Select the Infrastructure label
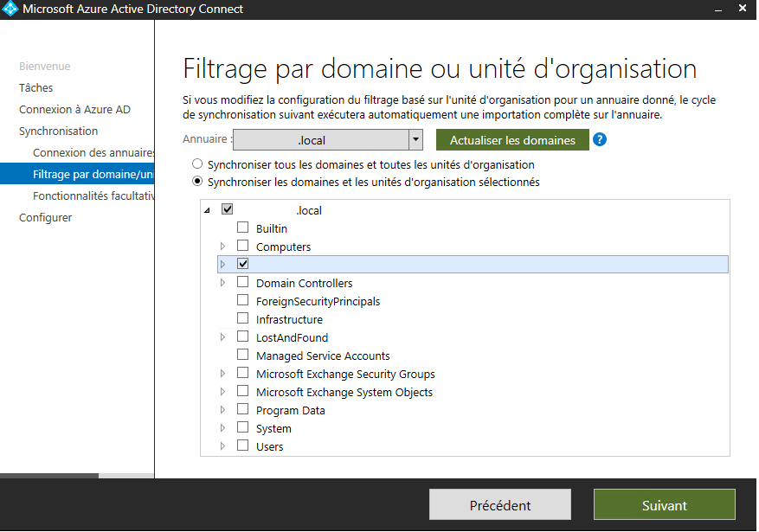Screen dimensions: 759x532 click(289, 319)
